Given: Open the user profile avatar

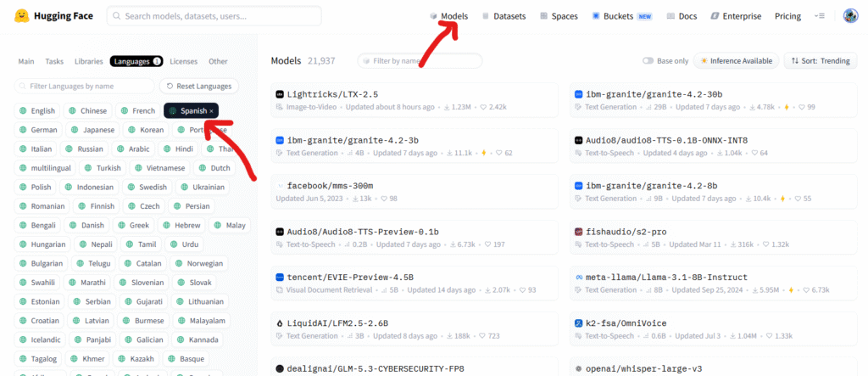Looking at the screenshot, I should click(850, 16).
